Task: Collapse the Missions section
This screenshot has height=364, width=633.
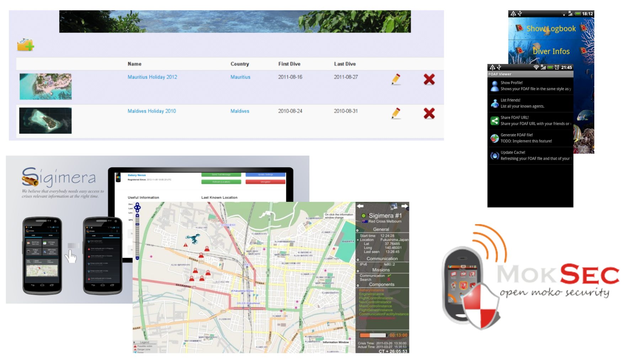Action: [x=358, y=271]
